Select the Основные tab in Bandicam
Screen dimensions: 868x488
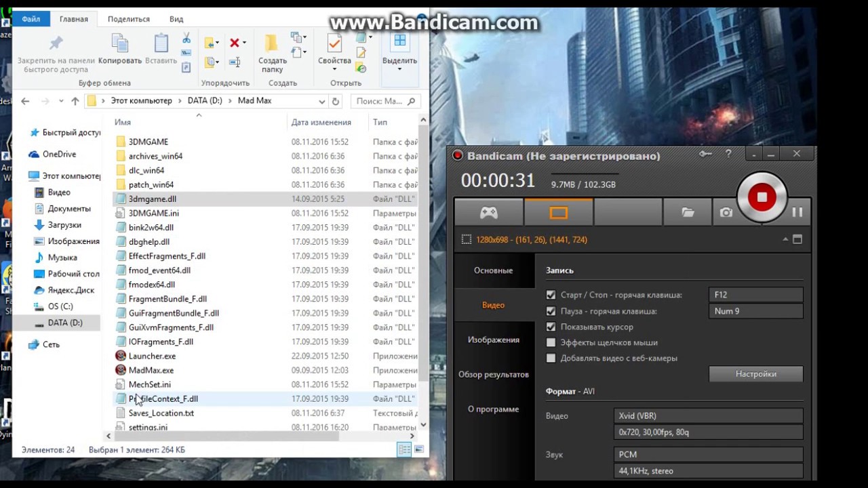pos(494,270)
